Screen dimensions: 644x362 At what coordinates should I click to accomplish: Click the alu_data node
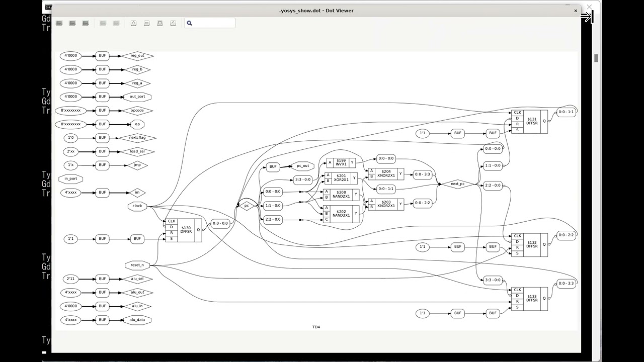137,319
